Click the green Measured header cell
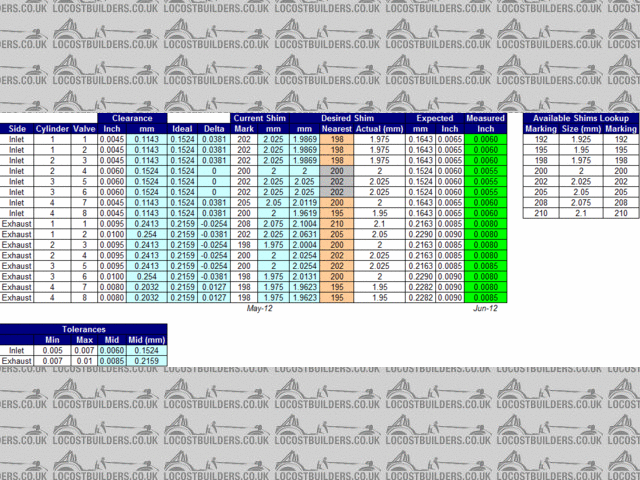640x480 pixels. (x=486, y=118)
